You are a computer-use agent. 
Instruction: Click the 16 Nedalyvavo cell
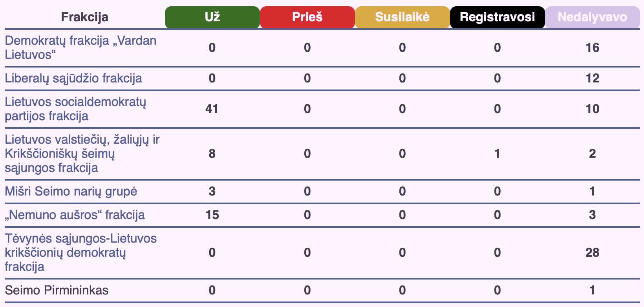tap(592, 48)
